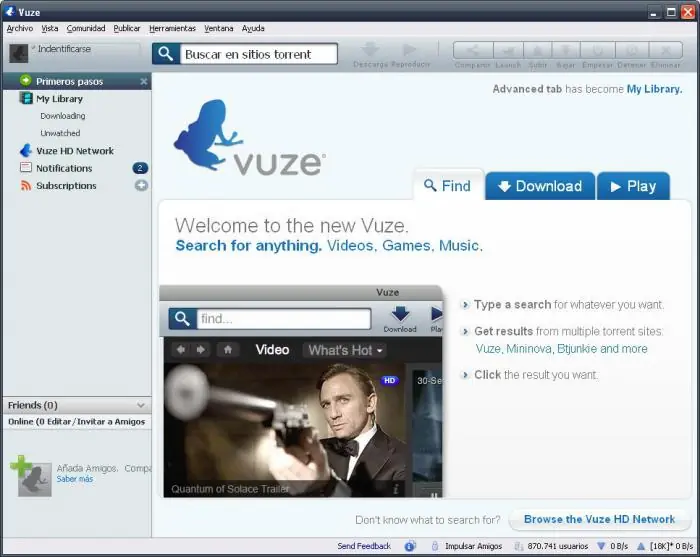Click the Quantum of Solace Trailer thumbnail
700x557 pixels.
click(284, 430)
